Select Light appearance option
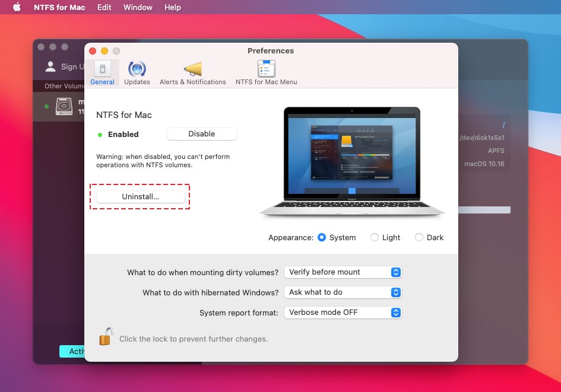The height and width of the screenshot is (392, 561). pos(375,237)
